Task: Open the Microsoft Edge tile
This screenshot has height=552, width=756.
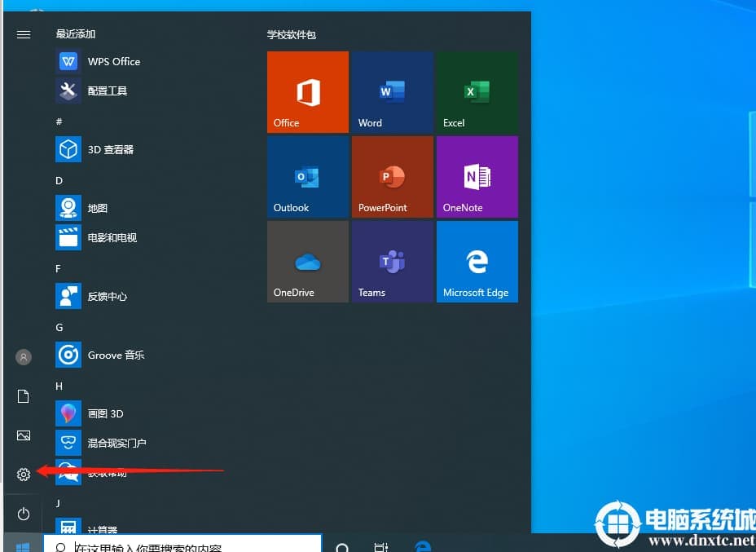Action: [x=477, y=262]
